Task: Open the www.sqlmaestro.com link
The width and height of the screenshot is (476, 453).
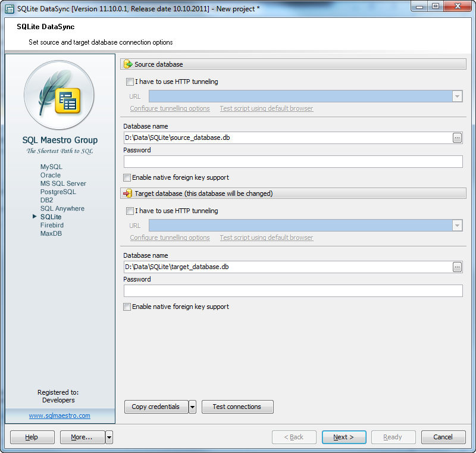Action: [x=59, y=415]
